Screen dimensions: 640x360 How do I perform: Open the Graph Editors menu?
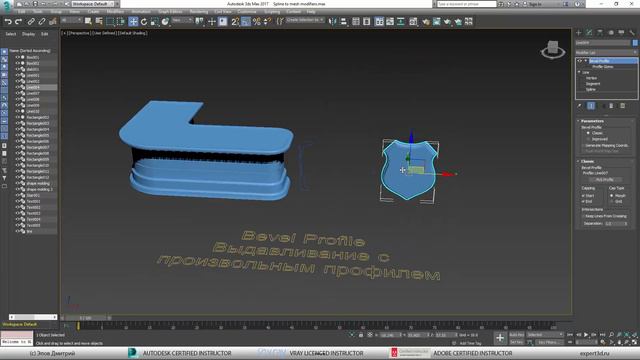tap(170, 12)
